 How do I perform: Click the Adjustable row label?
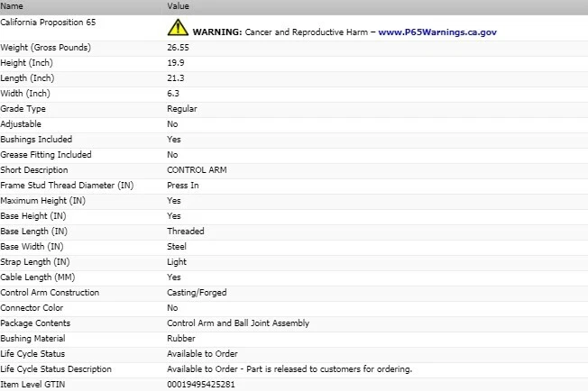(21, 124)
